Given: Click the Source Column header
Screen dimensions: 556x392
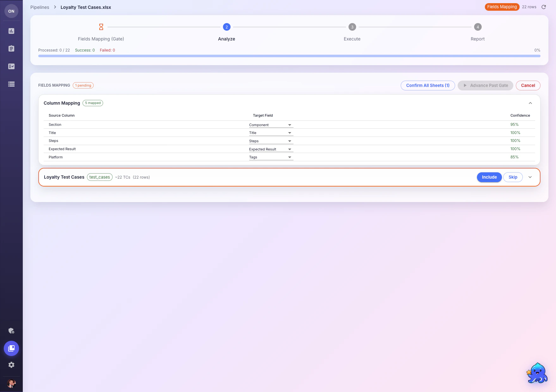Looking at the screenshot, I should pyautogui.click(x=62, y=115).
